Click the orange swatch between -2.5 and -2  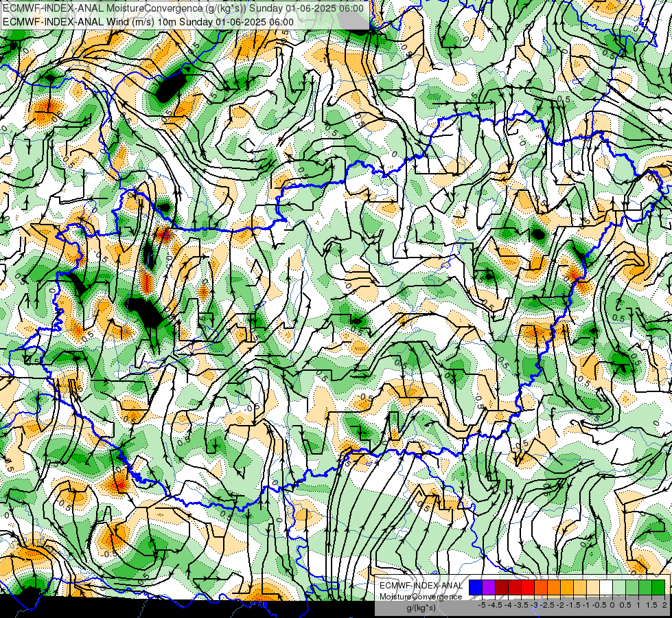tap(554, 588)
